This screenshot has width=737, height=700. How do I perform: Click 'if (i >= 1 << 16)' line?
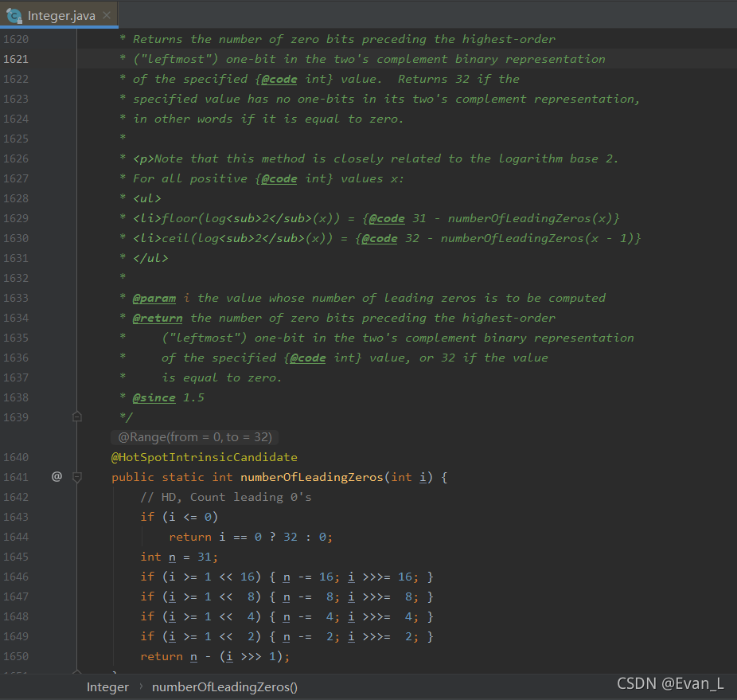(x=287, y=577)
